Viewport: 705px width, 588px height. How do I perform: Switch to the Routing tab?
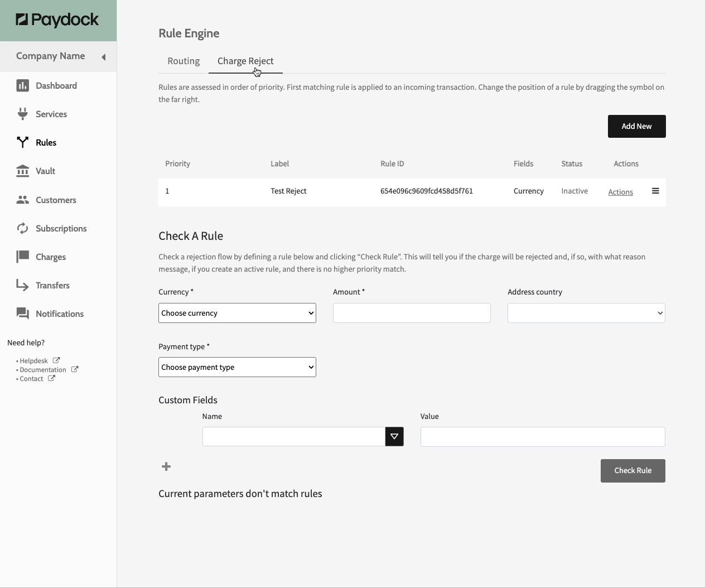coord(184,61)
